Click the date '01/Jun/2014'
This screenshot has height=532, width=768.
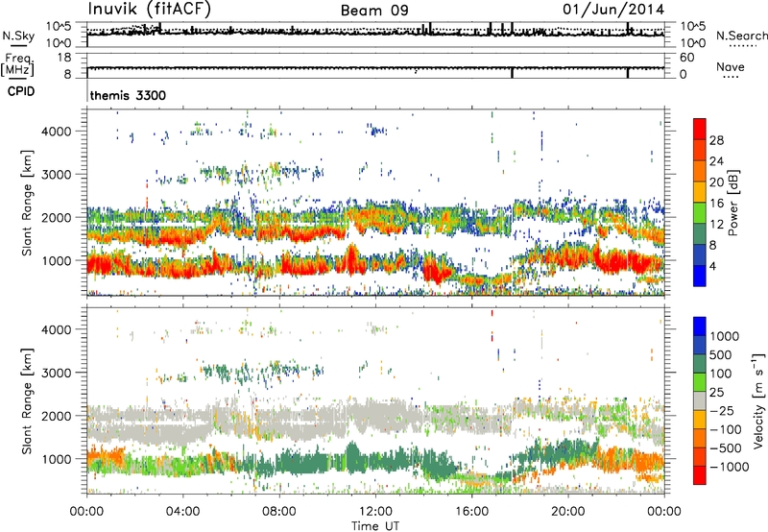point(613,10)
